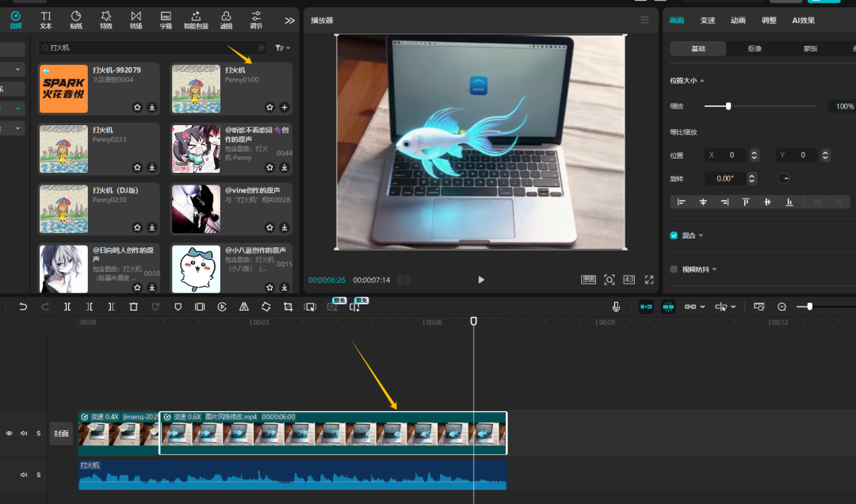The width and height of the screenshot is (856, 504).
Task: Add the 打火机 Penny01:00 track with plus icon
Action: 285,107
